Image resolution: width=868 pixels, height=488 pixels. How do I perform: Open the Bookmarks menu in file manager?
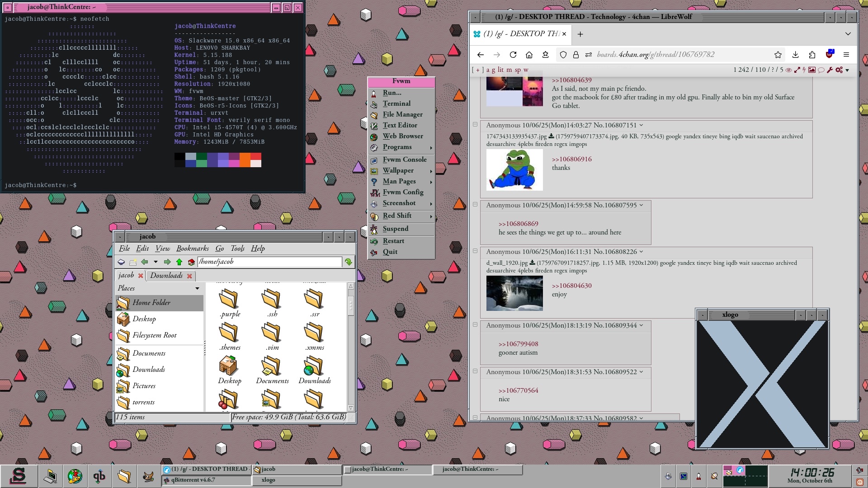193,249
